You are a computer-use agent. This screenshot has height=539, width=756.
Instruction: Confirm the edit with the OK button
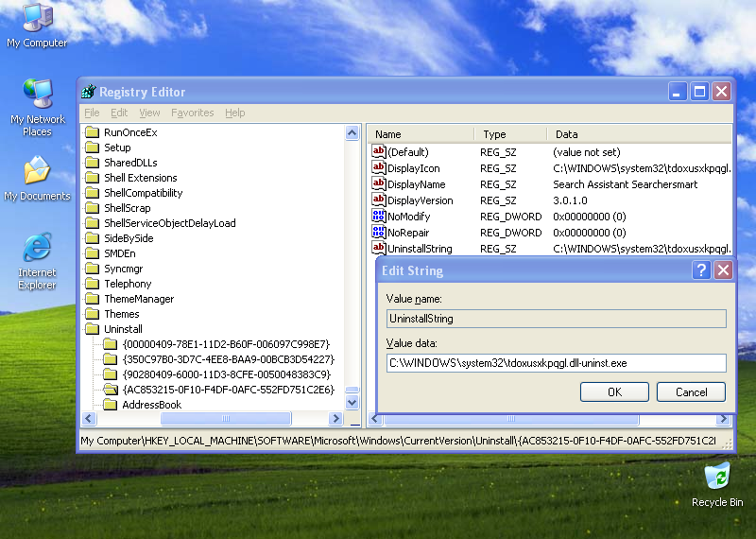614,391
